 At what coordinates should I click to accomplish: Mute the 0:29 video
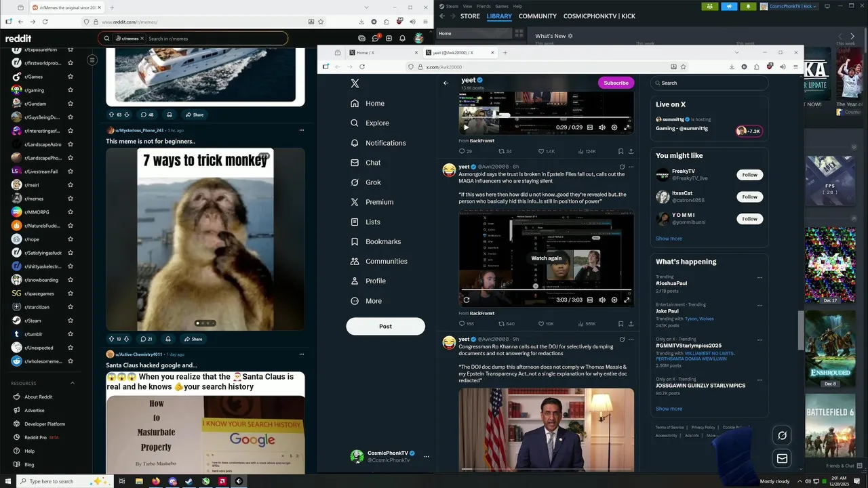(601, 127)
